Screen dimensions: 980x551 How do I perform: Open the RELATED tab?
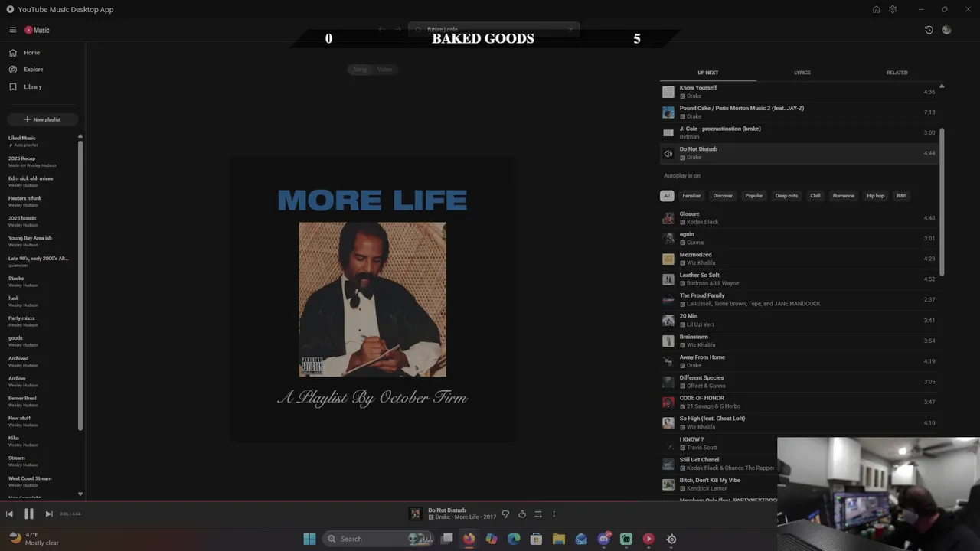point(897,73)
